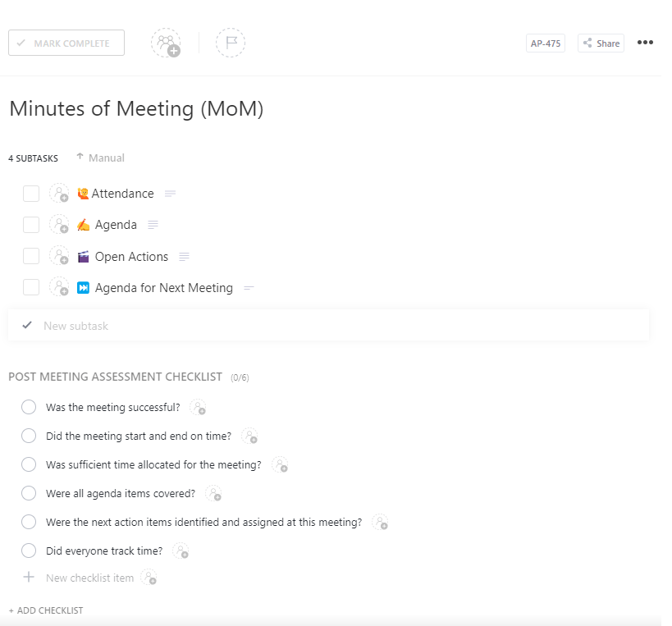The width and height of the screenshot is (672, 626).
Task: Open the Agenda for Next Meeting subtask
Action: pos(163,288)
